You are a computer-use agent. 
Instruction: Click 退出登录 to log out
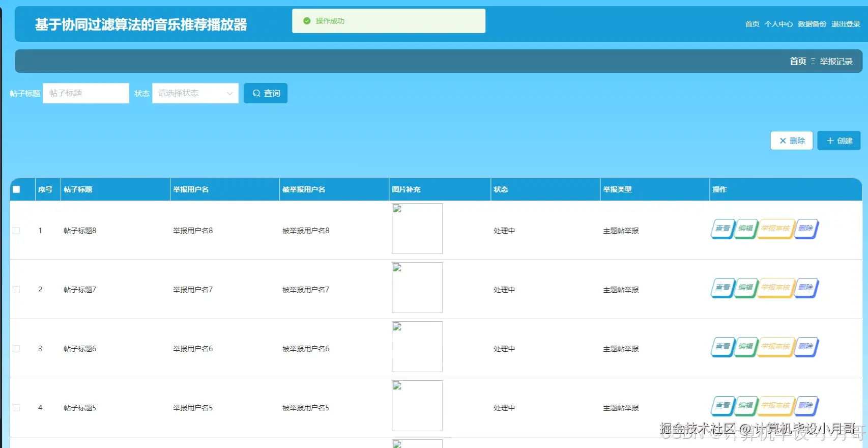pyautogui.click(x=846, y=24)
